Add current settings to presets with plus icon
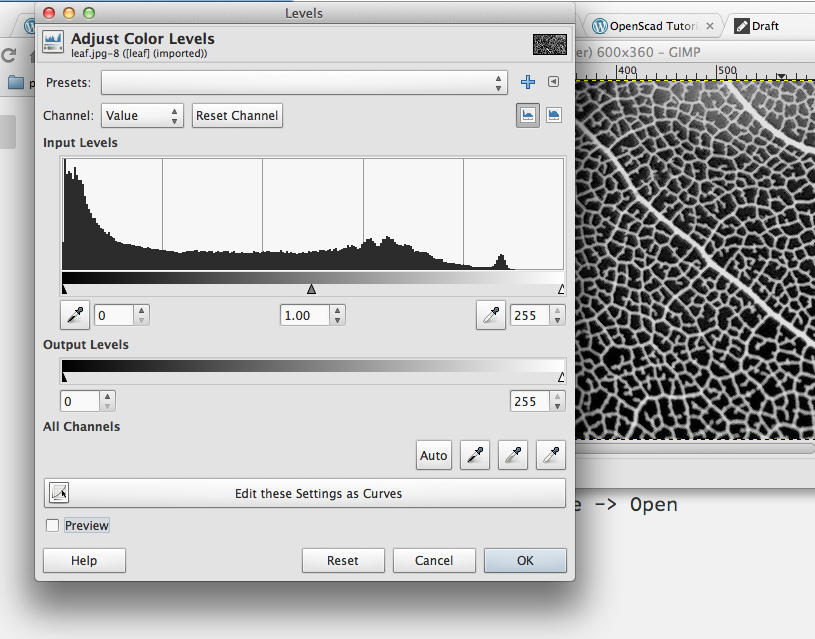This screenshot has height=639, width=815. click(528, 82)
